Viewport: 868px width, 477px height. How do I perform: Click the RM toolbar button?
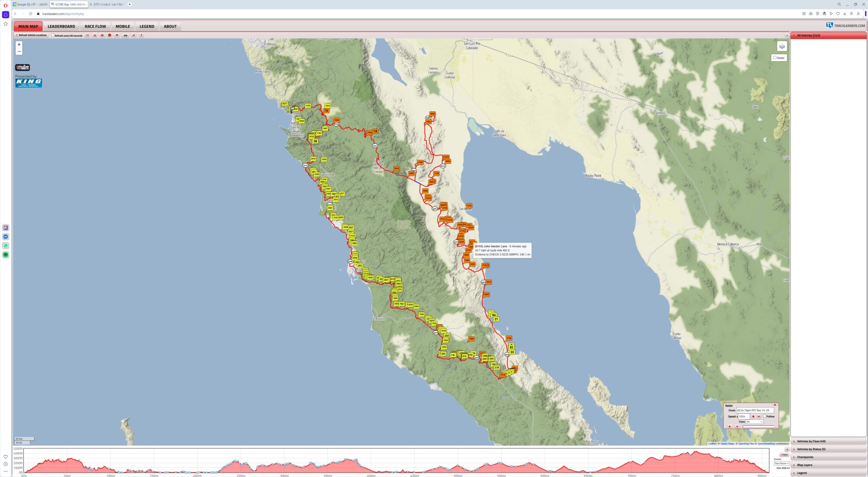(125, 36)
